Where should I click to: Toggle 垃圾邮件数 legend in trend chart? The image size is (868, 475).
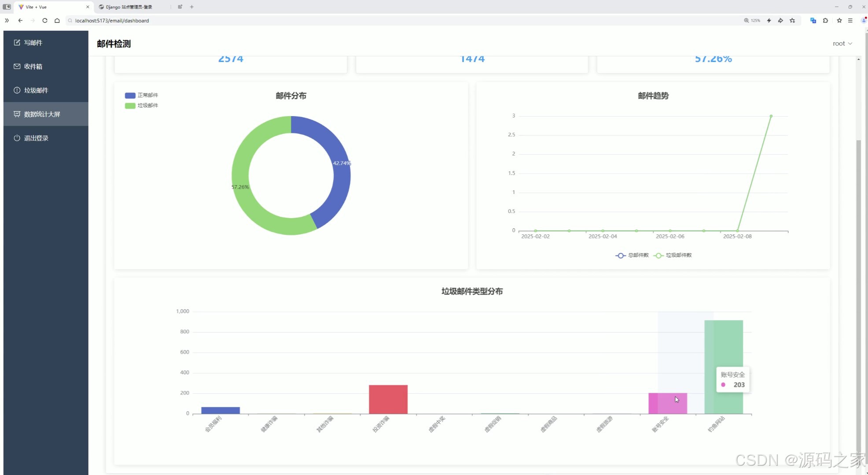tap(673, 256)
